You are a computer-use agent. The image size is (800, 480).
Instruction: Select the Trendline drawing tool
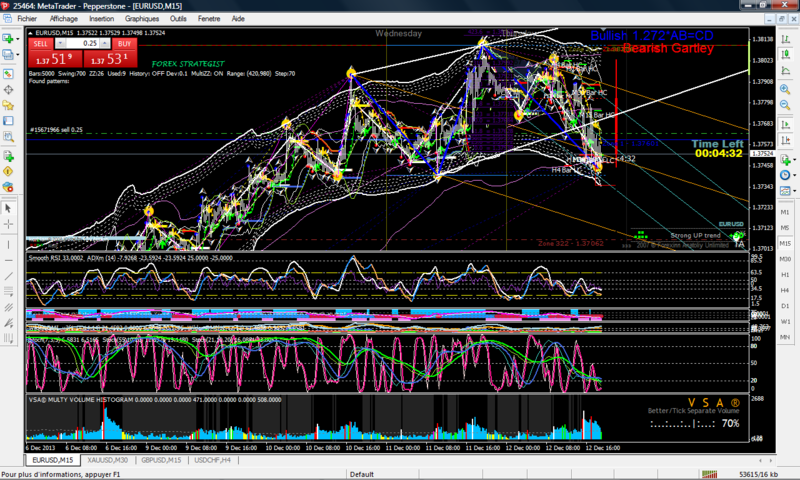click(x=8, y=276)
